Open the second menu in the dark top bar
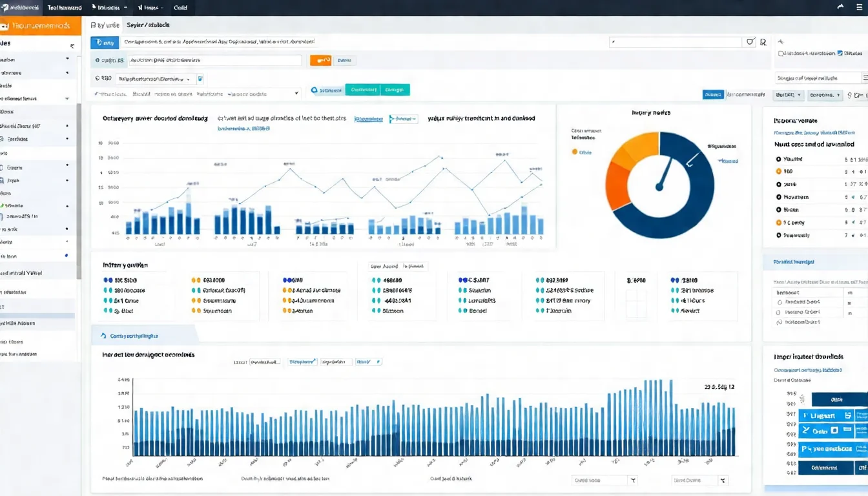Viewport: 868px width, 496px height. pos(65,8)
